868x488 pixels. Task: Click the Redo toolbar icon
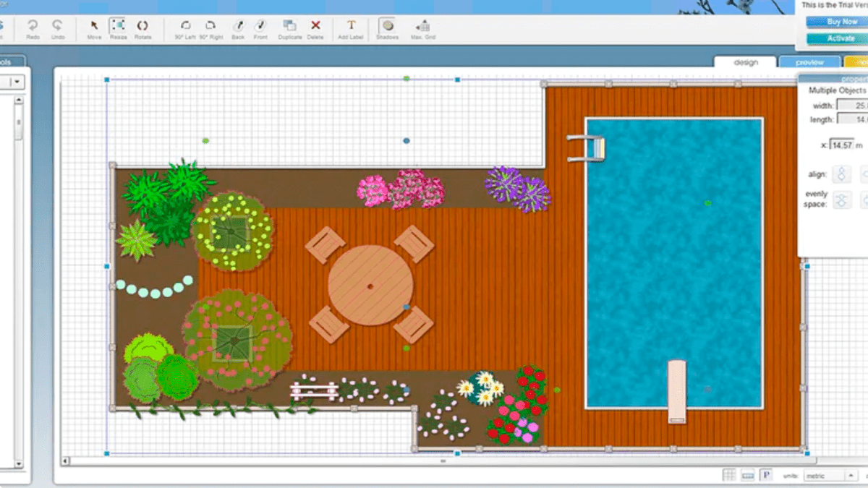tap(33, 28)
